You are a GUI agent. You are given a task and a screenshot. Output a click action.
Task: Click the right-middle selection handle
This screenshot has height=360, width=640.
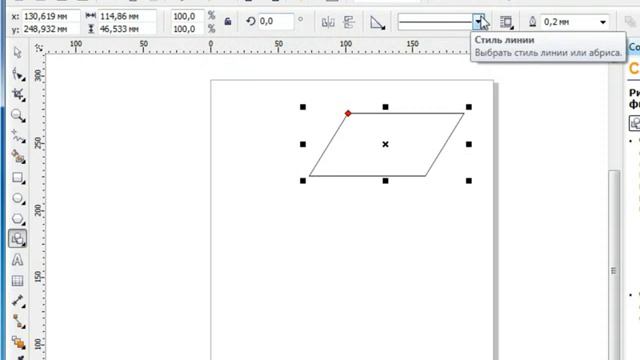tap(469, 144)
